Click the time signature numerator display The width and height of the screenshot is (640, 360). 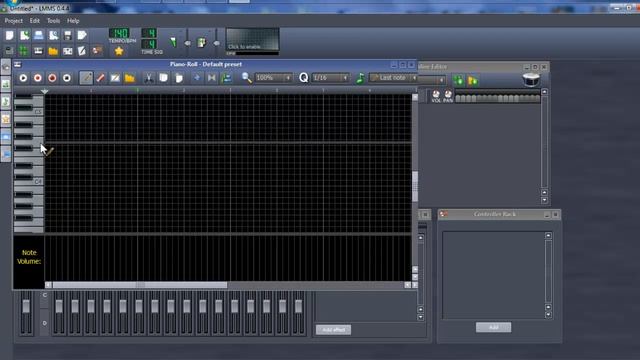click(149, 33)
